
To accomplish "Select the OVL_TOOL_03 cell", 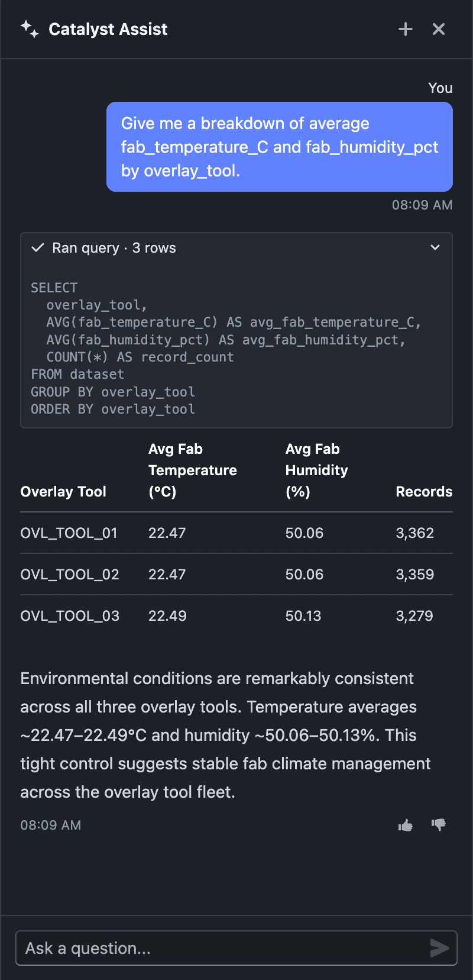I will click(x=70, y=616).
